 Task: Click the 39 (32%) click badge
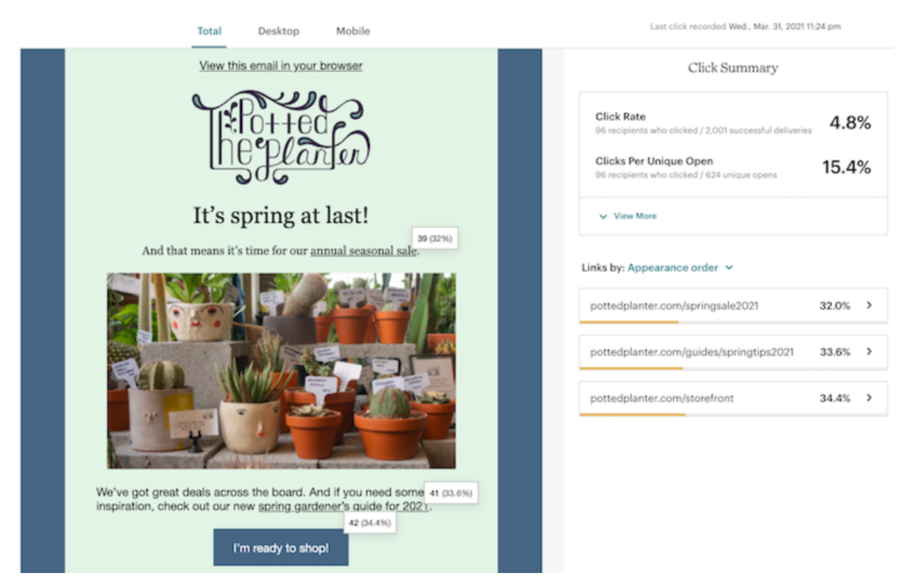[434, 238]
